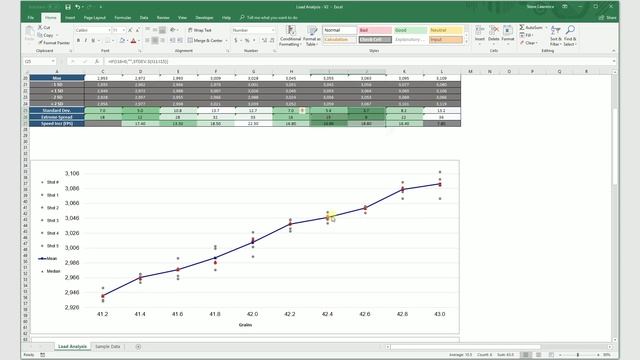Screen dimensions: 640x360
Task: Apply the Neutral cell style
Action: [446, 30]
